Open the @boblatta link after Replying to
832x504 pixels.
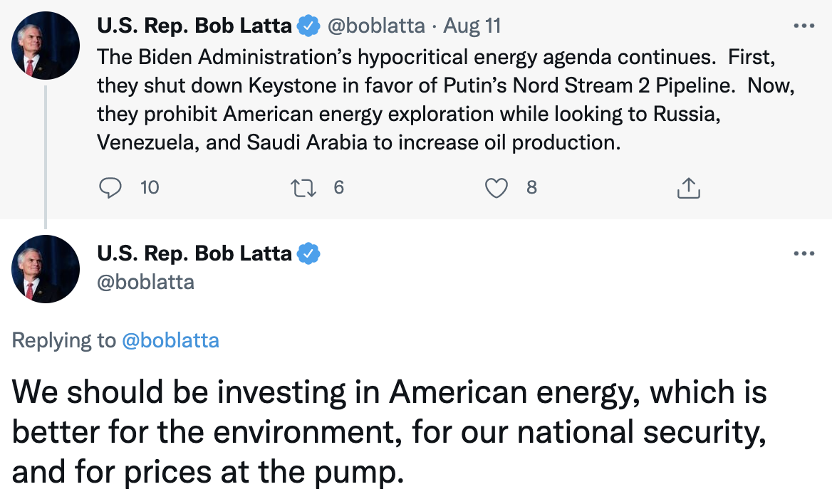coord(170,340)
